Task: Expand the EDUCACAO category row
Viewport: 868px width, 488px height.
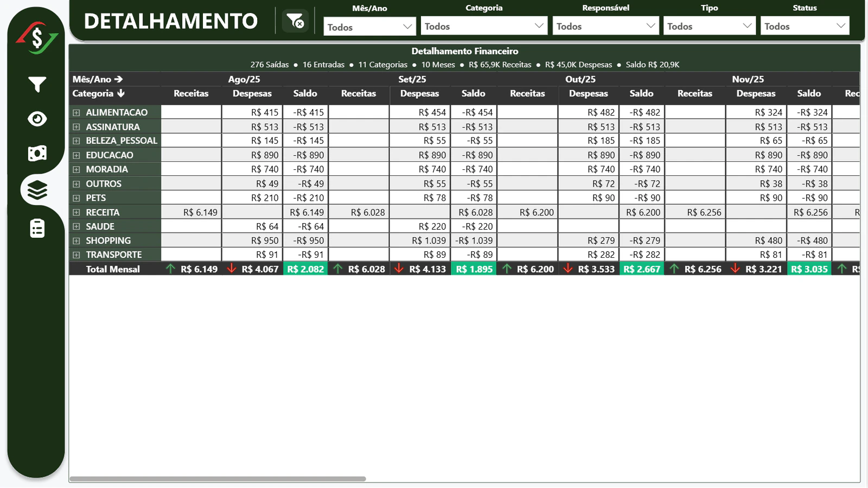Action: (76, 155)
